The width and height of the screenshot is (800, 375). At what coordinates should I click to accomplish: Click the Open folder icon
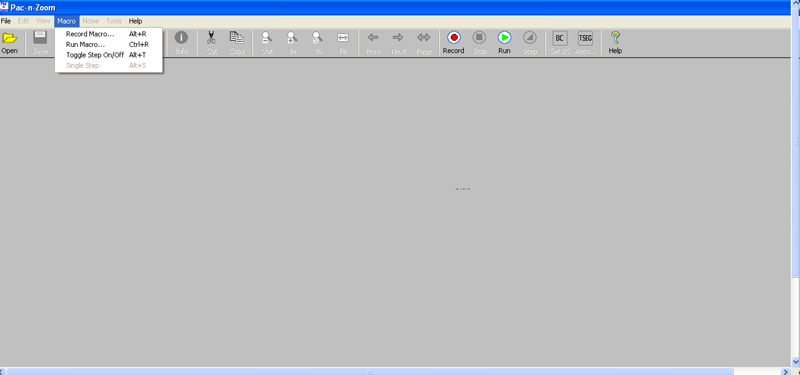(9, 38)
